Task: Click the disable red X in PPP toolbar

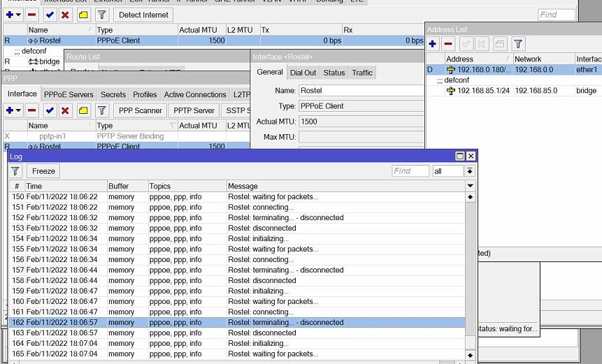Action: coord(65,110)
